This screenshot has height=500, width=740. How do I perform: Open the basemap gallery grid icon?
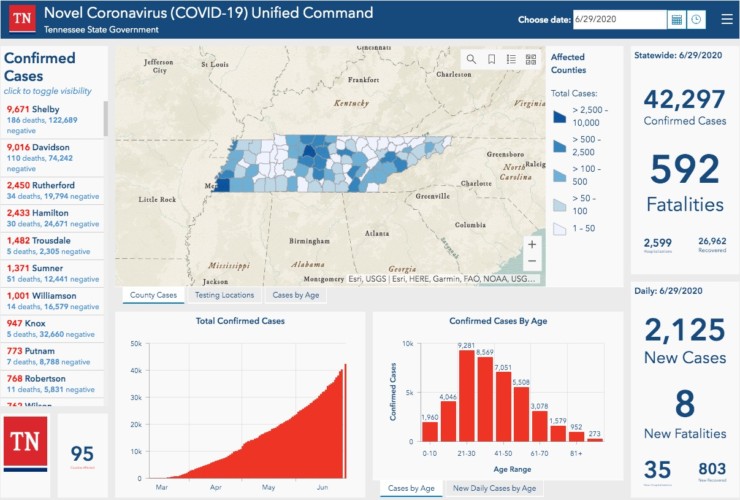[x=530, y=59]
